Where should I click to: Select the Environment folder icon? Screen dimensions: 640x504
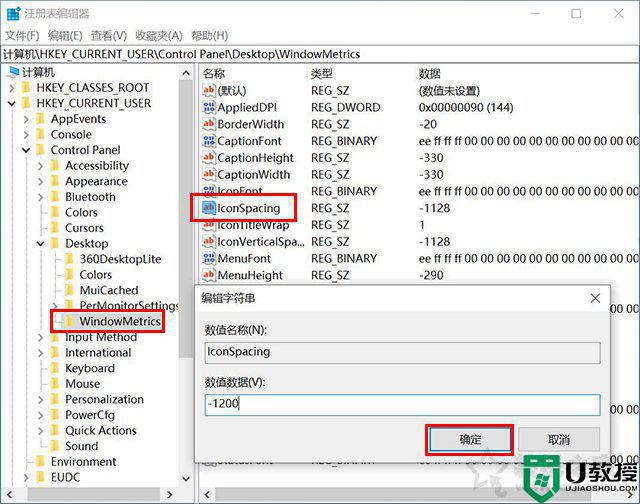[40, 462]
